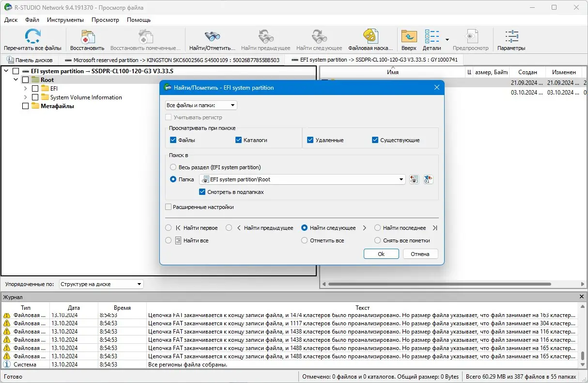Click the EFI folder icon in tree
Image resolution: width=588 pixels, height=383 pixels.
click(x=46, y=89)
